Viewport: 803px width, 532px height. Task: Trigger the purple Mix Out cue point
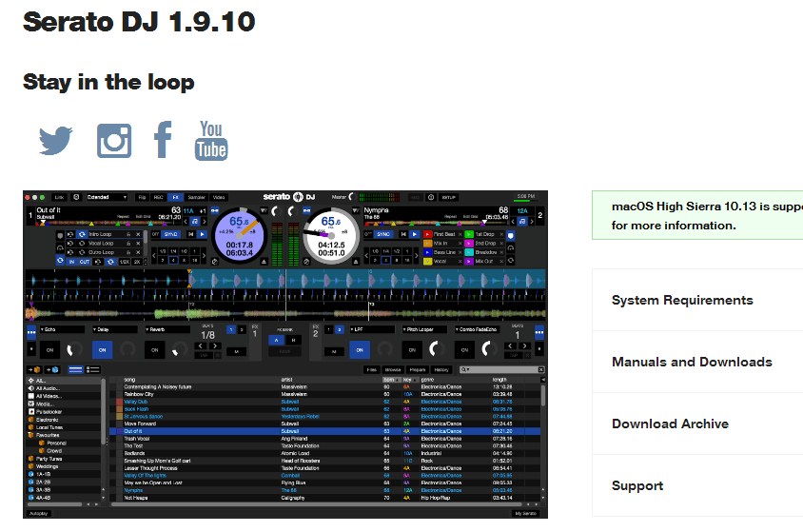[469, 261]
